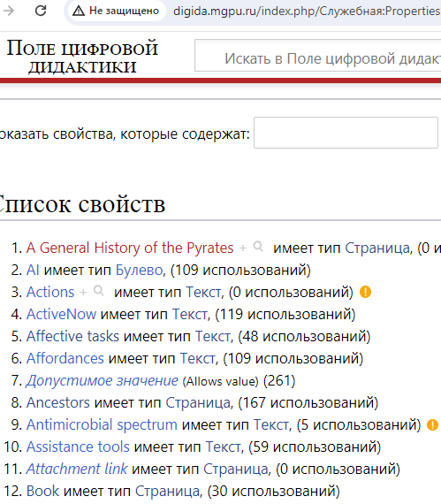Open the 'Attachment link' property
Screen dimensions: 441x504
[x=77, y=469]
